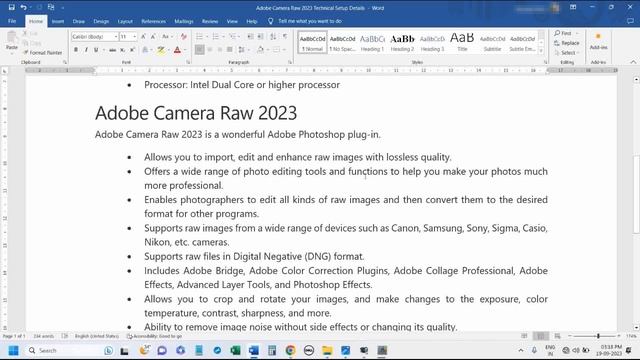Image resolution: width=640 pixels, height=360 pixels.
Task: Click the red font color button
Action: [x=178, y=50]
